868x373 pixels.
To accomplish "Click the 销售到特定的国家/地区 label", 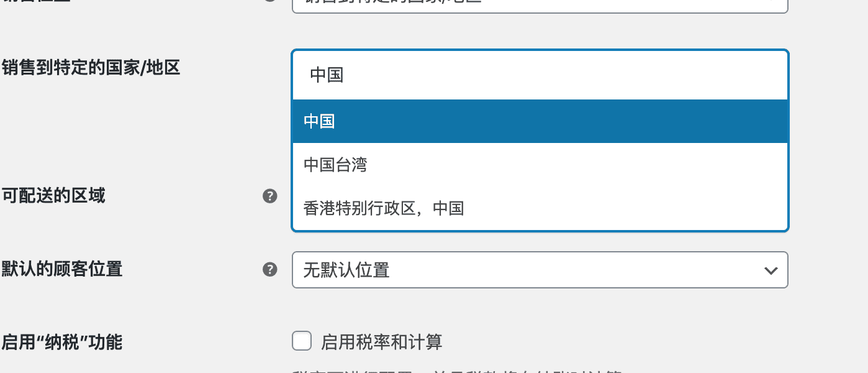I will coord(91,68).
